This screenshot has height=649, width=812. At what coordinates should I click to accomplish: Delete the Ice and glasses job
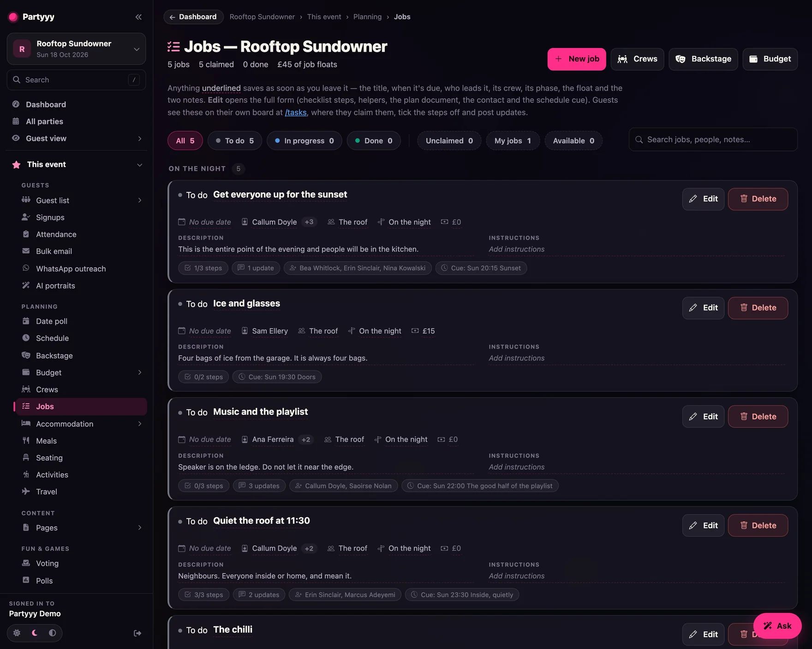(x=758, y=308)
